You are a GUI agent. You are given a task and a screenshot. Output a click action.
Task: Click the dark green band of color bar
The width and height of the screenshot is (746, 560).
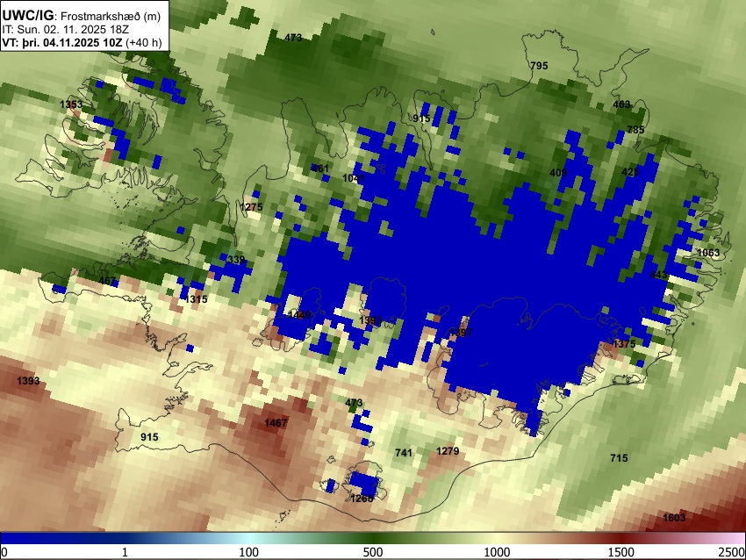[x=373, y=538]
